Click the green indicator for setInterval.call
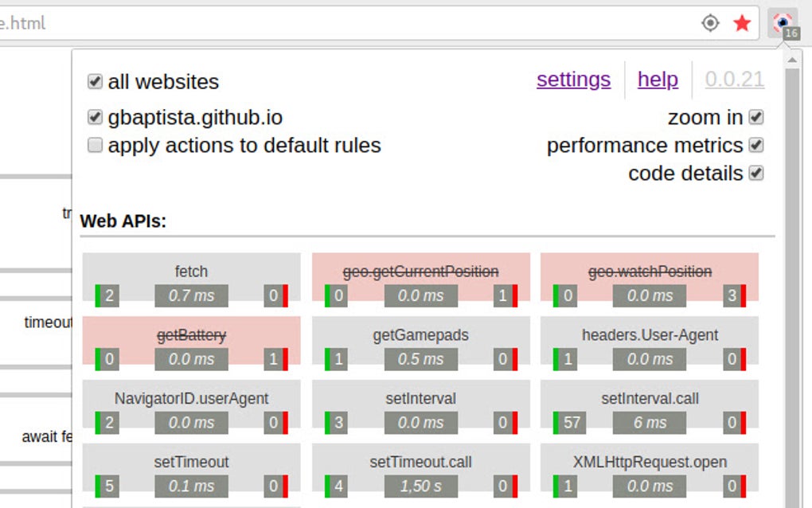 [561, 423]
